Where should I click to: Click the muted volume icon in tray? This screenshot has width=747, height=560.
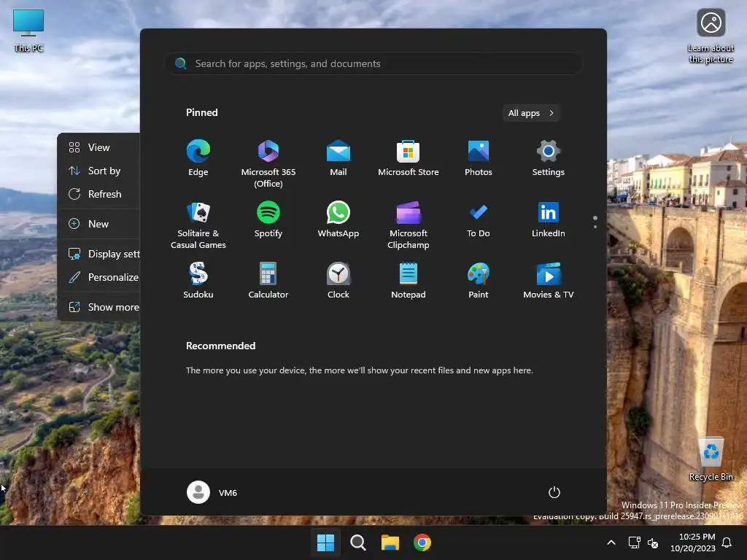tap(653, 542)
